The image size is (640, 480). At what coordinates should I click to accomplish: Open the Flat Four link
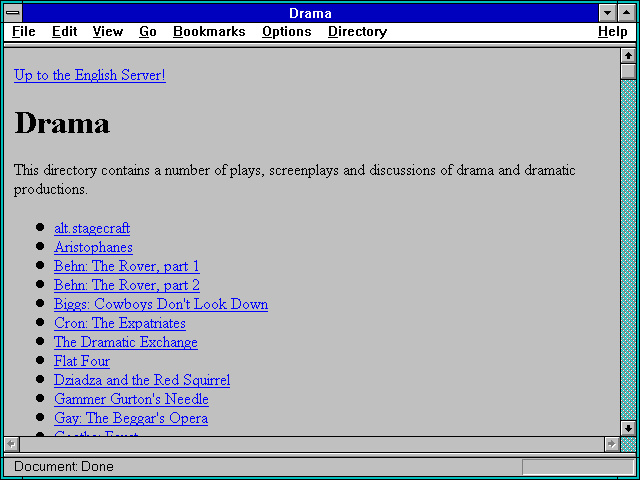82,361
